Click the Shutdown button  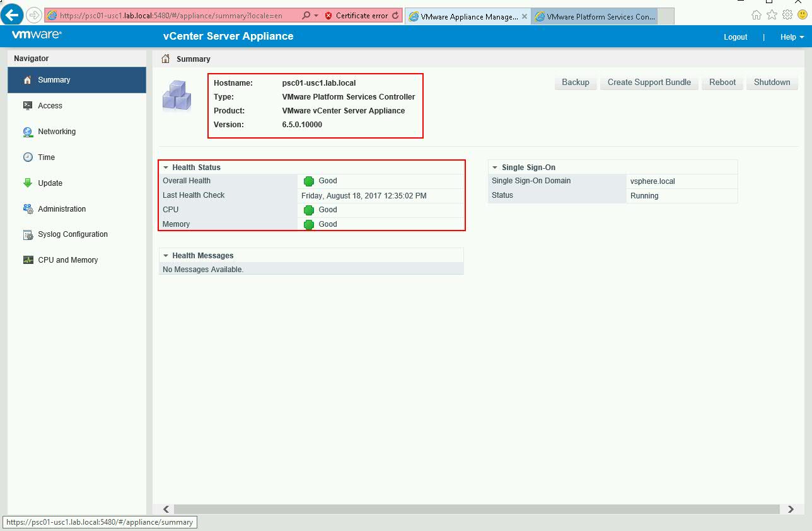[x=772, y=83]
